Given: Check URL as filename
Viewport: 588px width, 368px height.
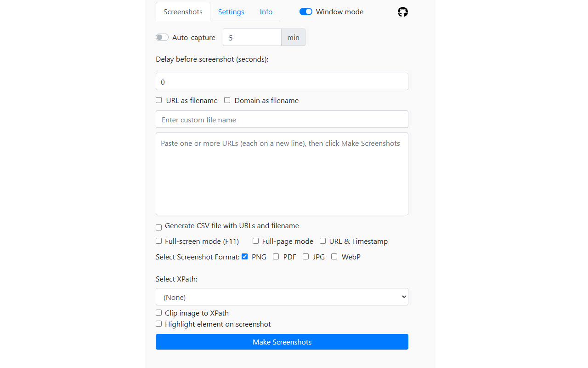Looking at the screenshot, I should pos(158,100).
